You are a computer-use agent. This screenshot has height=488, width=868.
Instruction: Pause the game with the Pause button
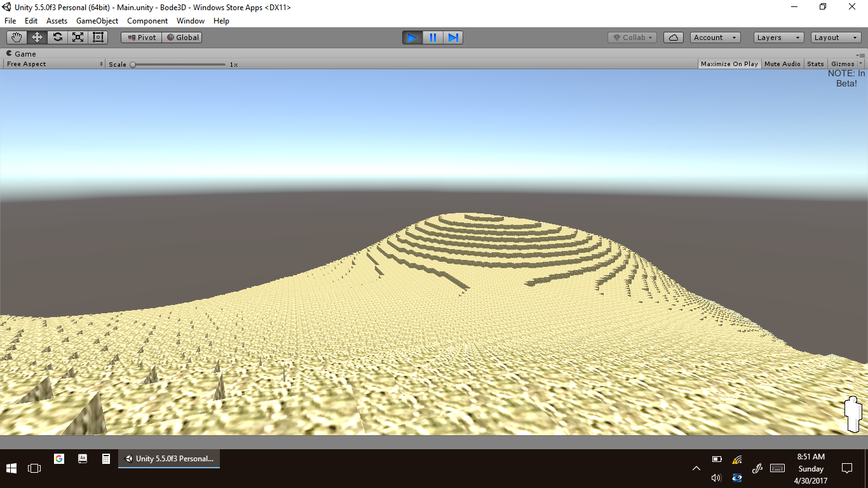433,37
